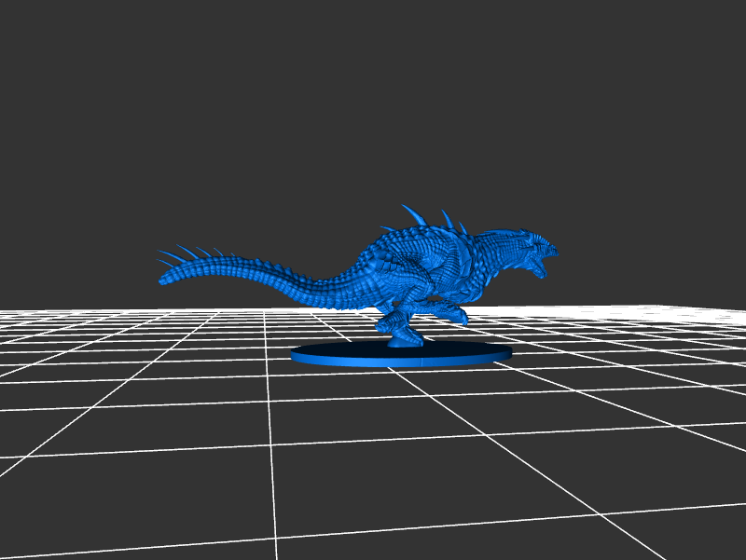
Task: Click the tallest spike on the creature's back
Action: (413, 215)
